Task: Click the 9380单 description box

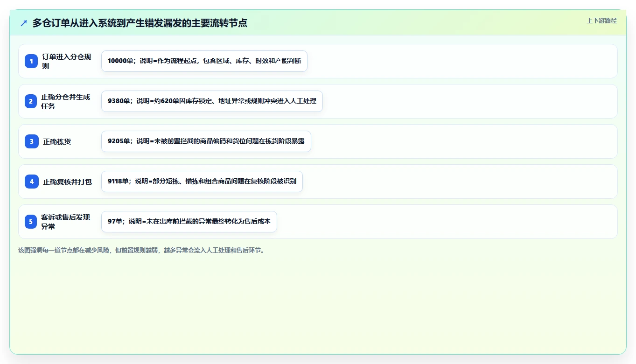Action: 212,101
